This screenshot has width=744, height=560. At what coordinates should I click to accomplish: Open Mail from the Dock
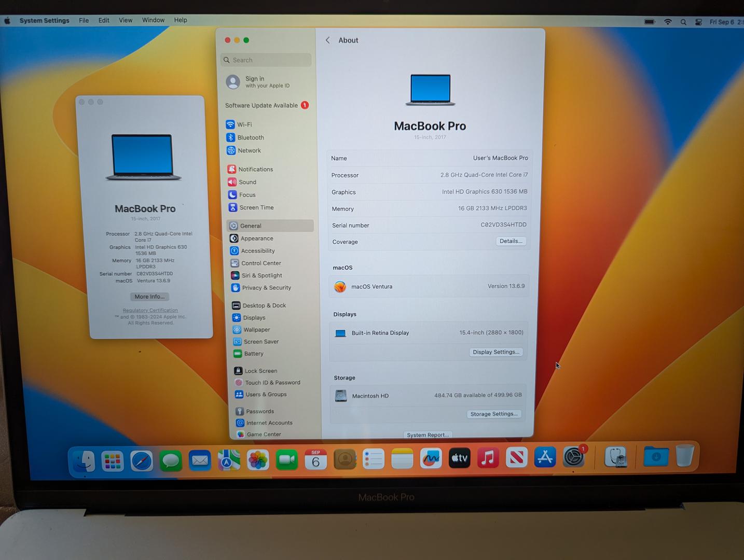[x=200, y=460]
